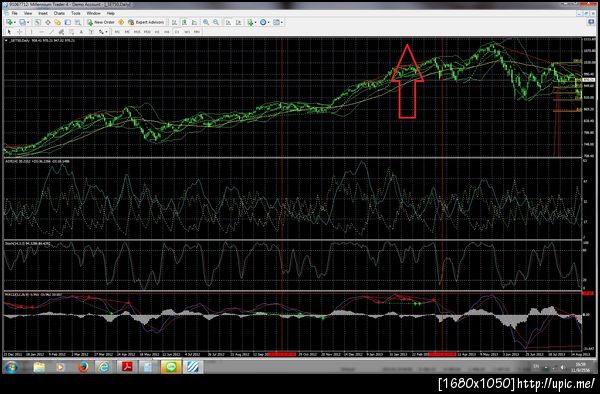Select the trendline drawing tool

(x=51, y=32)
